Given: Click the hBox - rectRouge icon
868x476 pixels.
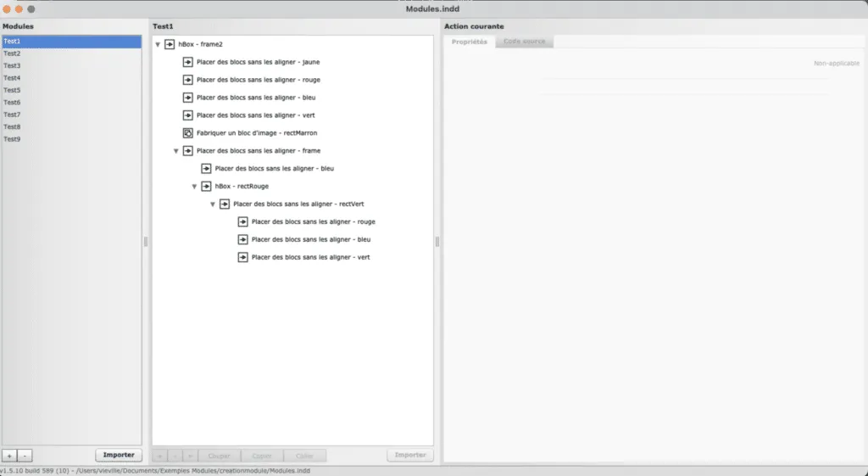Looking at the screenshot, I should (x=206, y=186).
